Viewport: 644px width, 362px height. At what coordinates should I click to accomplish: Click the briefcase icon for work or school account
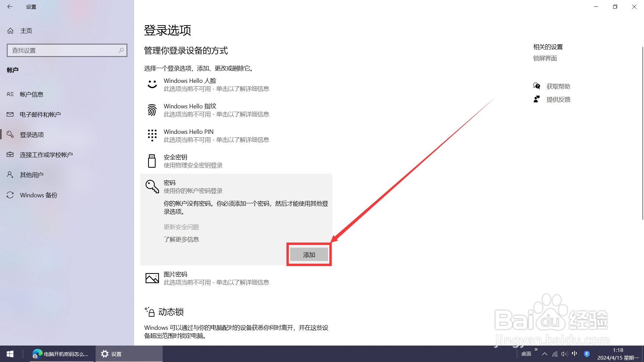[x=10, y=155]
